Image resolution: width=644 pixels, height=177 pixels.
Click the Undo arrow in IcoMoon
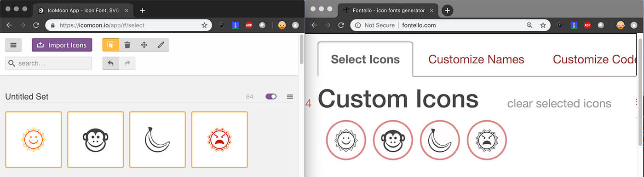[x=110, y=63]
